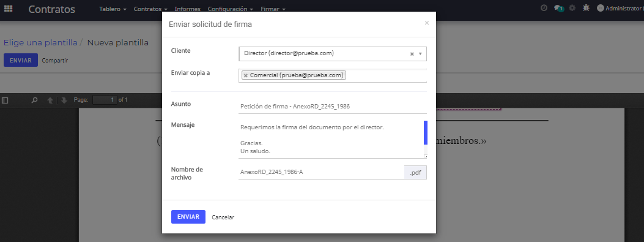
Task: Open the debug bug icon
Action: [586, 8]
